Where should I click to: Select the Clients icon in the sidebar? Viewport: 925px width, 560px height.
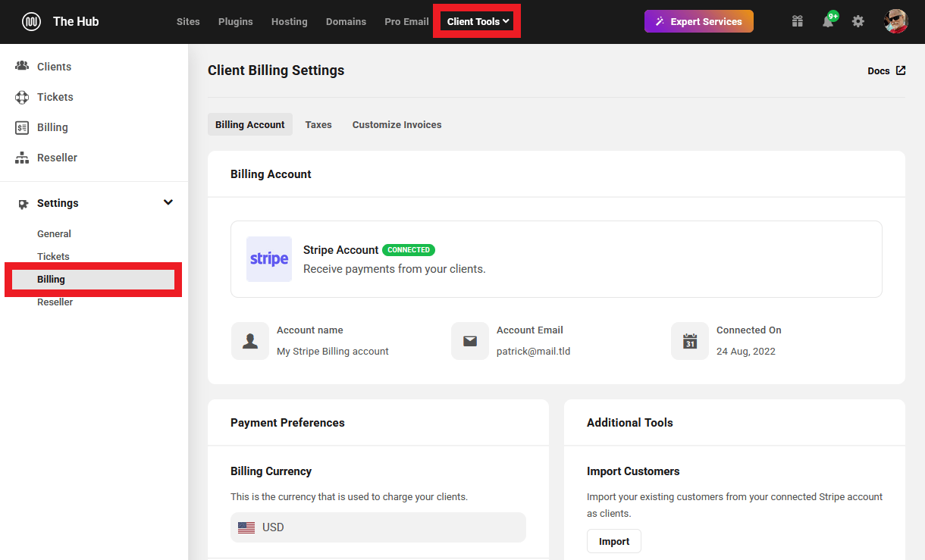24,66
